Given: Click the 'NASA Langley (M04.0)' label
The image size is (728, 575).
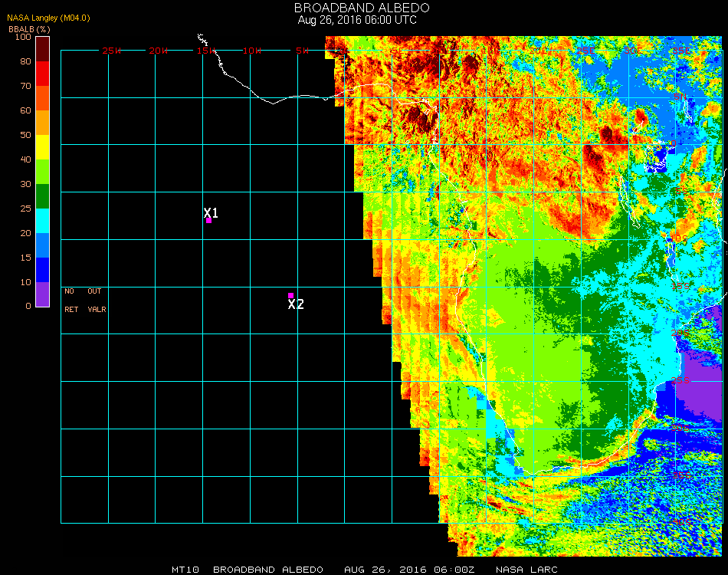Looking at the screenshot, I should click(48, 18).
